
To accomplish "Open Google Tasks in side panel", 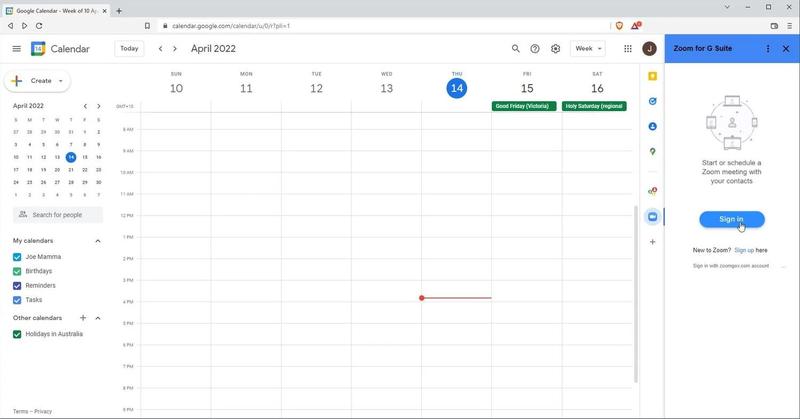I will [x=652, y=101].
